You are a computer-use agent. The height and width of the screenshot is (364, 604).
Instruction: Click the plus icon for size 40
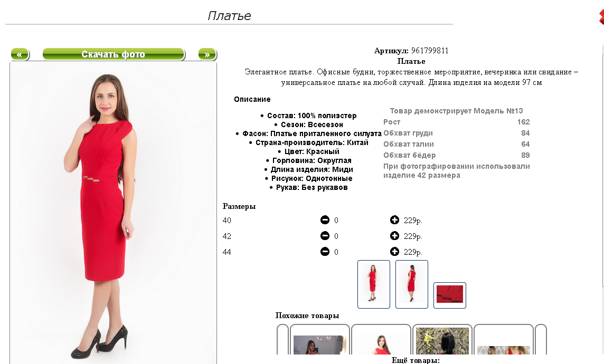point(394,219)
